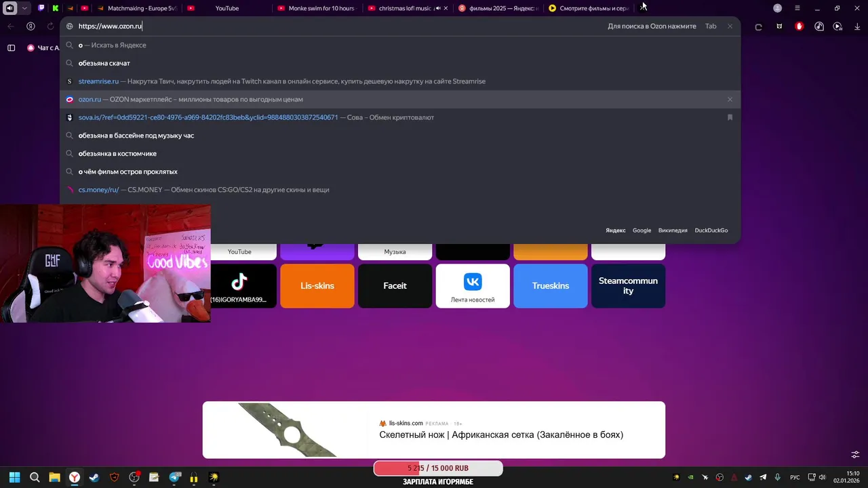This screenshot has width=868, height=488.
Task: Open the Windows Start menu
Action: click(x=14, y=477)
